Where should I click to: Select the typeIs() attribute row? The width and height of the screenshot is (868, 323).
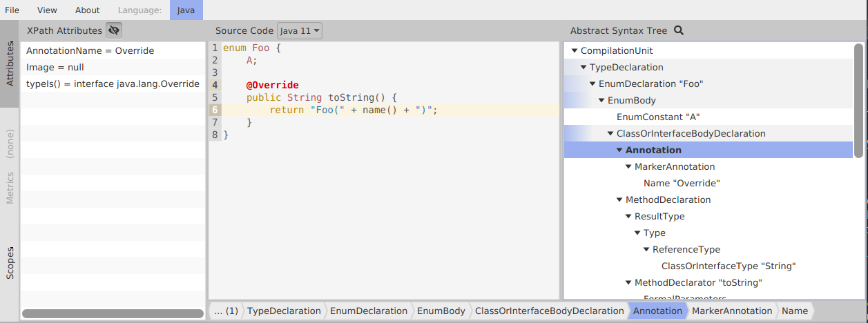(113, 84)
